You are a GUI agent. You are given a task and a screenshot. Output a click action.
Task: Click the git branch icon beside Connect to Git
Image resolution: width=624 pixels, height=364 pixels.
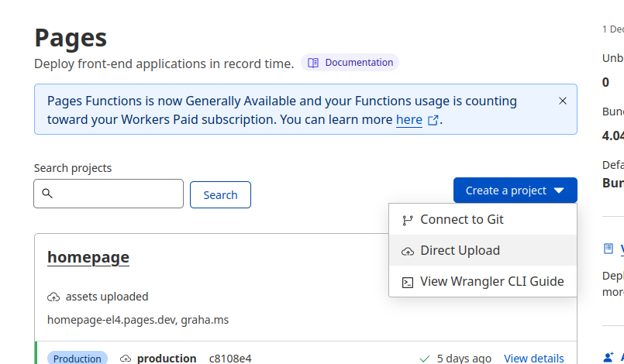click(407, 220)
